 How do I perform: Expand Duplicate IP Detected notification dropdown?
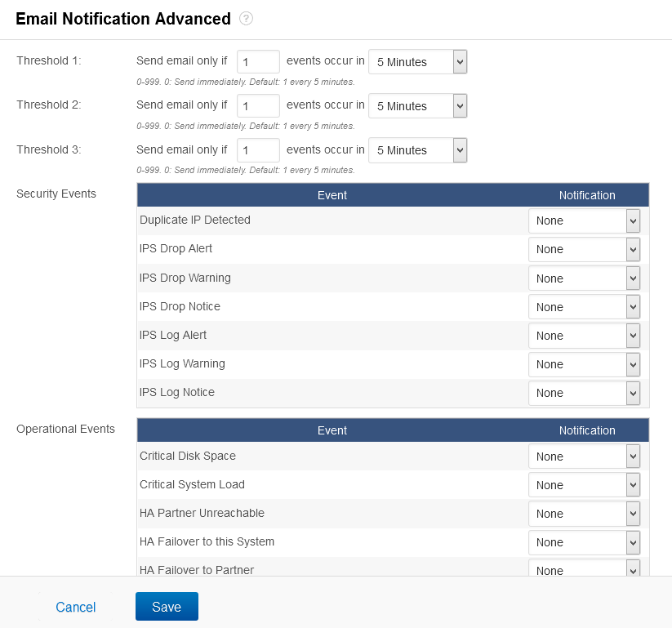coord(584,220)
